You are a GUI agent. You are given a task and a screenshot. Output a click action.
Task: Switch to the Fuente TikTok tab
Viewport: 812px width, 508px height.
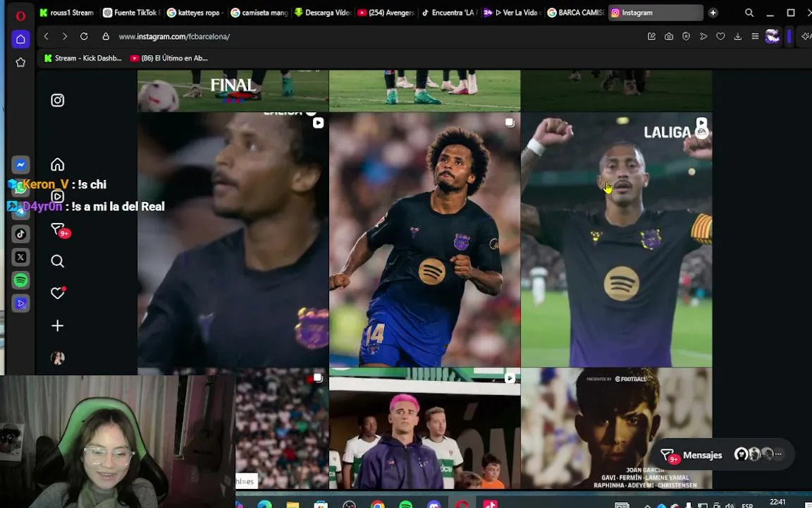pos(132,13)
